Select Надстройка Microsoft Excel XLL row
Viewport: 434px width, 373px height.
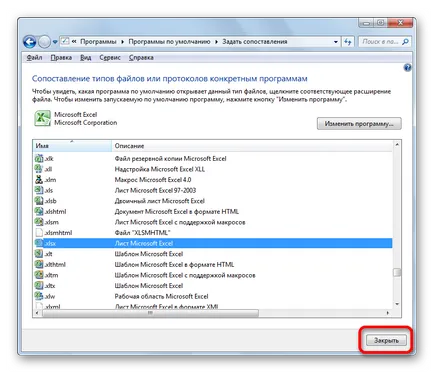[x=213, y=169]
